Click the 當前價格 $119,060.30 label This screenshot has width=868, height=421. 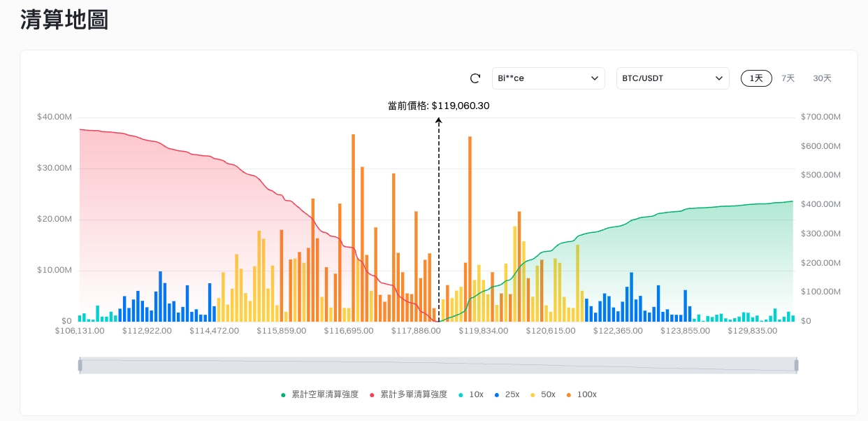point(439,106)
